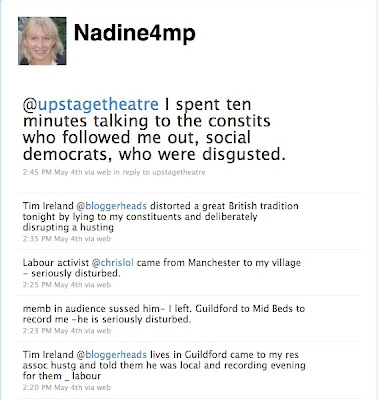
Task: Click the tweet about Guildford res assoc hustg
Action: point(164,365)
